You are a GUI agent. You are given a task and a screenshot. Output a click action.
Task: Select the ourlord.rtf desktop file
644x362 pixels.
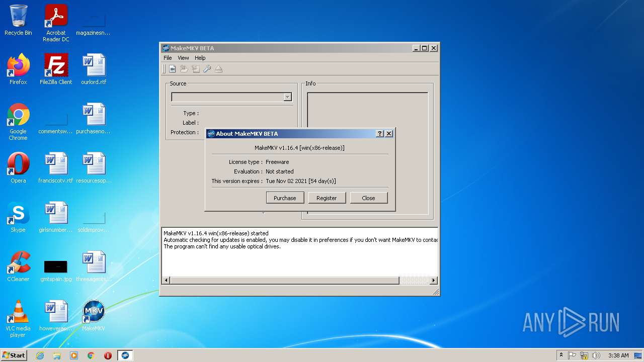94,69
